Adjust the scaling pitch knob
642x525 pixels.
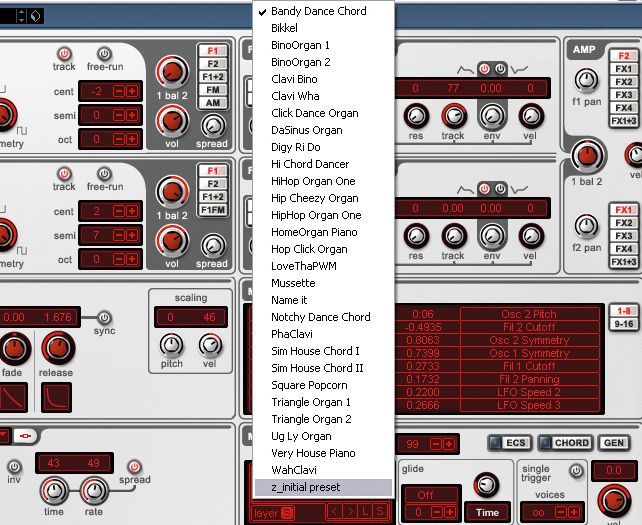point(171,345)
